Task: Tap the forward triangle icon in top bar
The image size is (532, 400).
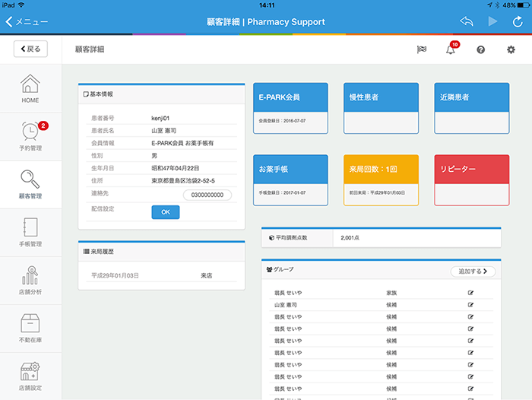Action: tap(492, 21)
